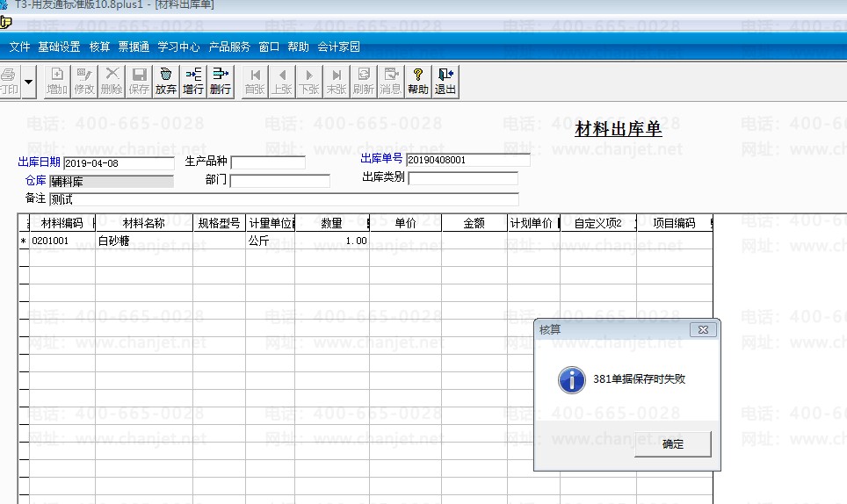The width and height of the screenshot is (847, 504).
Task: Click the 出库类别 input field
Action: pos(462,178)
